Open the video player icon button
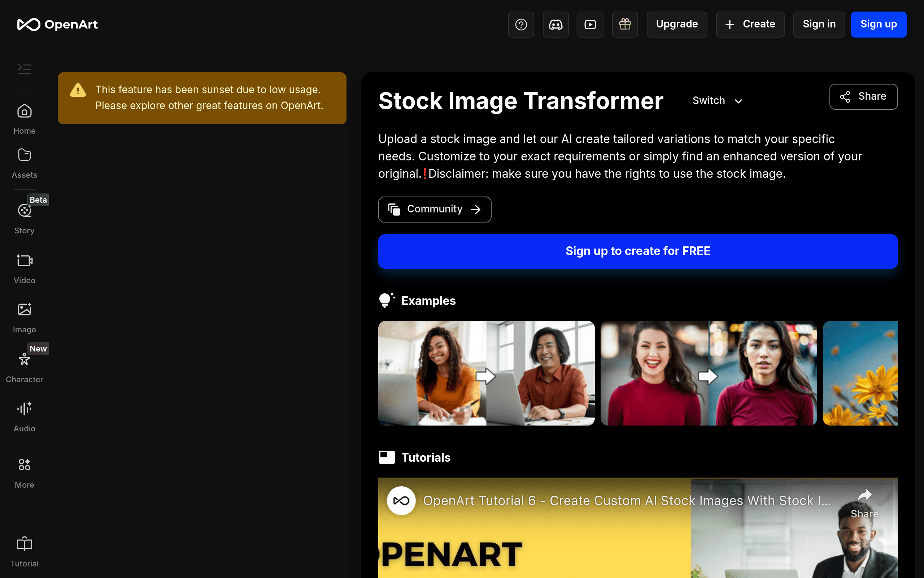 click(590, 25)
